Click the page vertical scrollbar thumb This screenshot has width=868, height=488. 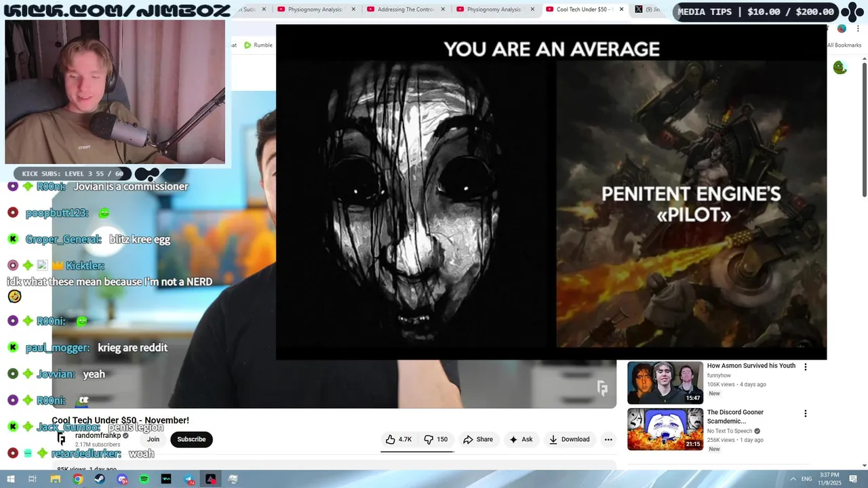coord(865,129)
